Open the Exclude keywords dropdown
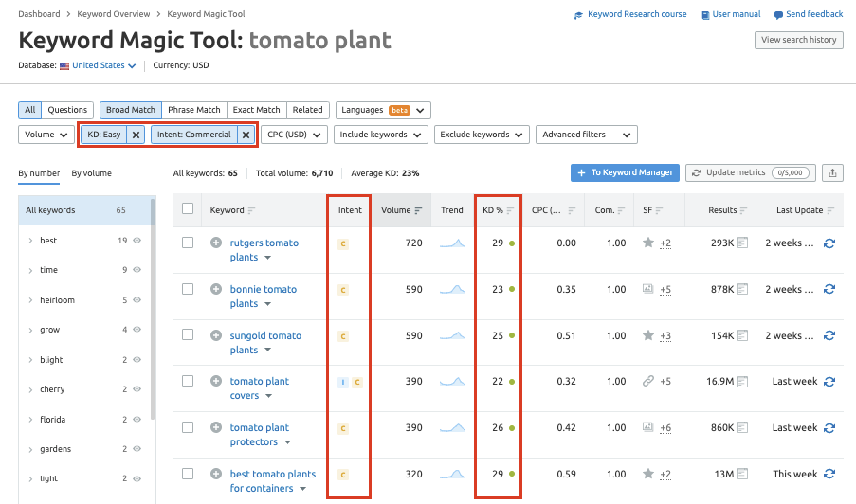Image resolution: width=856 pixels, height=504 pixels. click(482, 135)
